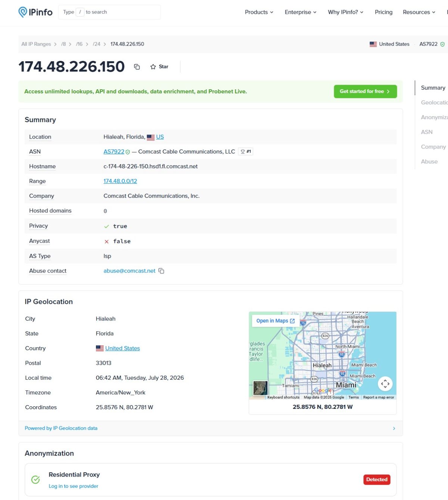Open United States link under Country
The image size is (448, 500).
(x=122, y=348)
